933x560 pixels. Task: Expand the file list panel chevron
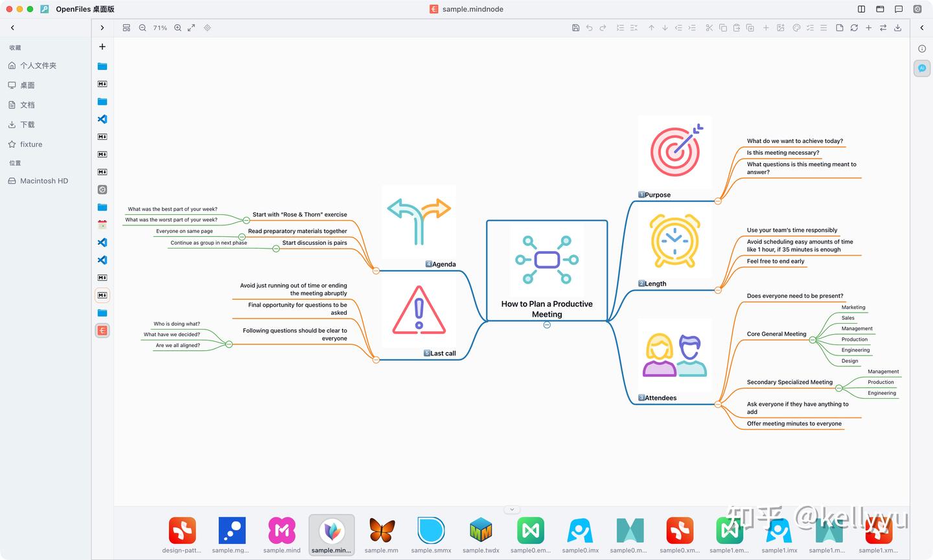102,28
